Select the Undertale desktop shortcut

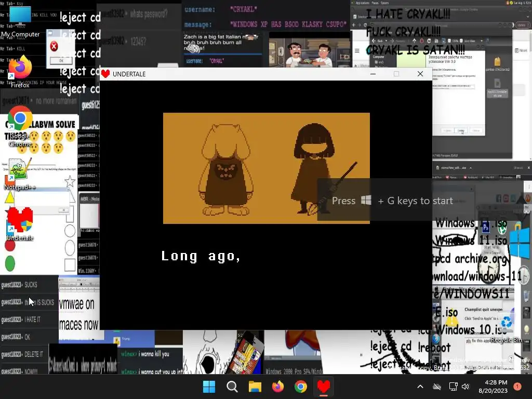coord(20,224)
